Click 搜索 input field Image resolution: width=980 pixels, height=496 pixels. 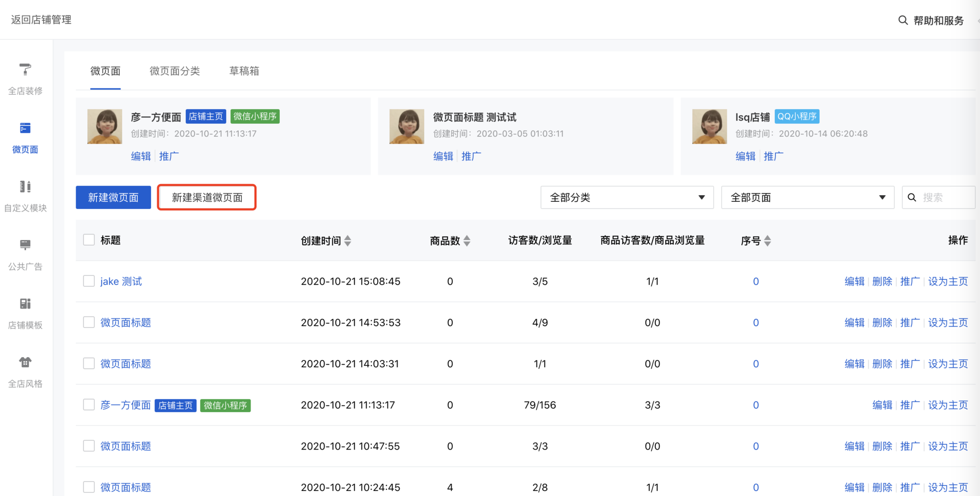point(939,198)
